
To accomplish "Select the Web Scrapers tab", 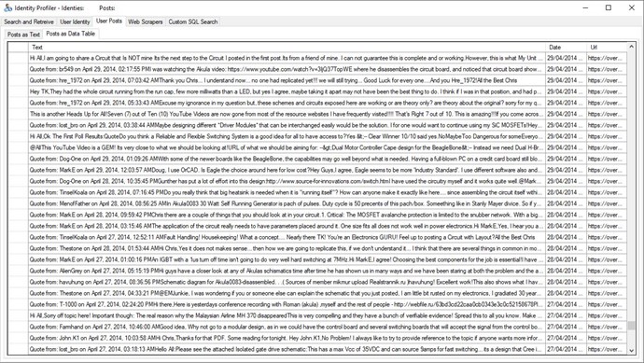I will pos(145,21).
